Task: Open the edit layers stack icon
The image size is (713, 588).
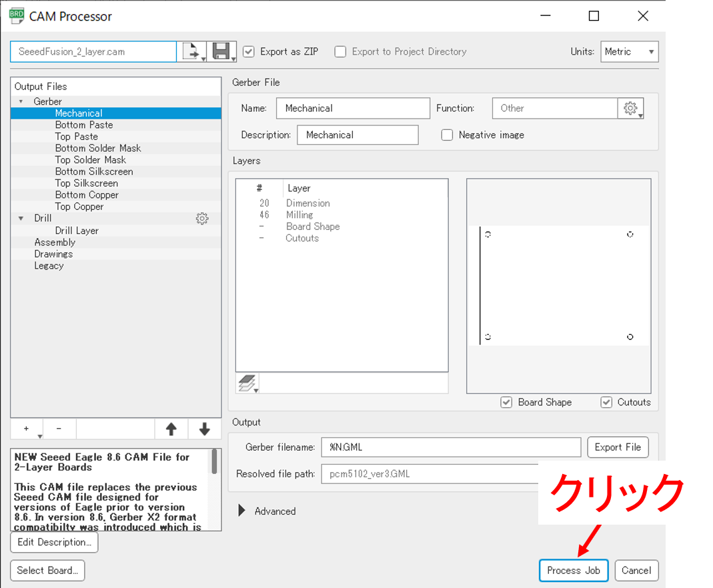Action: coord(248,383)
